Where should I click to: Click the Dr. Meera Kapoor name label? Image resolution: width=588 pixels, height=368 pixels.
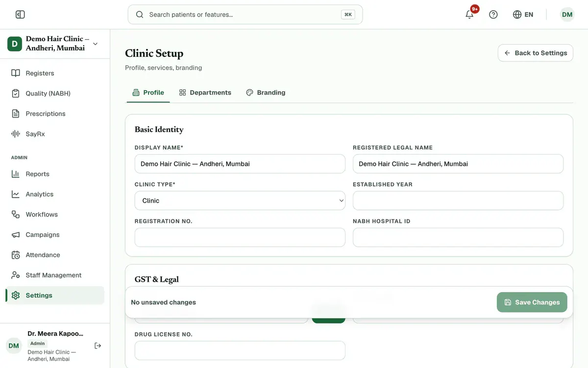(55, 334)
